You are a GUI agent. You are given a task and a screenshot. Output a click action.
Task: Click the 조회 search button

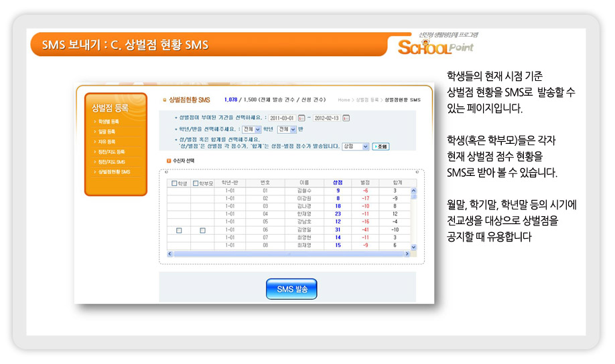381,146
